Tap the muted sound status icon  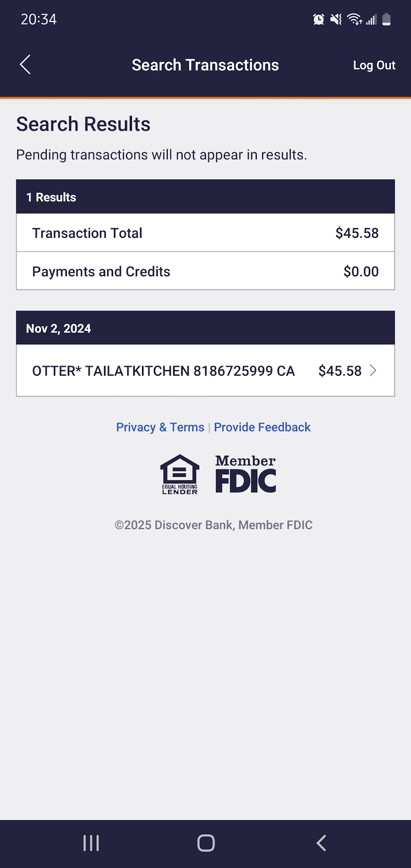coord(336,19)
